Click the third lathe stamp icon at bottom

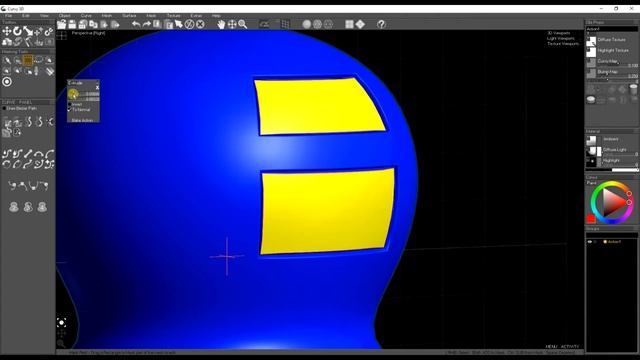[x=42, y=207]
